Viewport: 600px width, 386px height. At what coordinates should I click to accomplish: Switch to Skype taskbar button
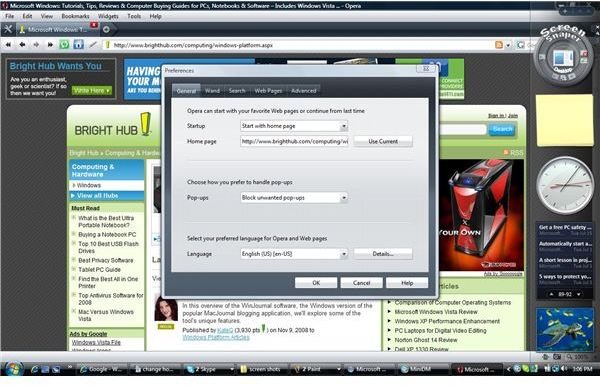209,369
